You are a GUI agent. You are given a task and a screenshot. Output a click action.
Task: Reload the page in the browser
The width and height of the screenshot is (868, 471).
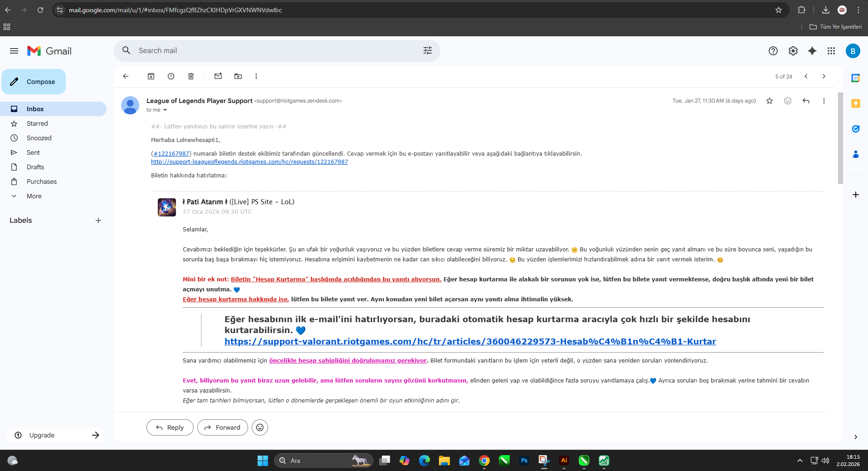(40, 10)
